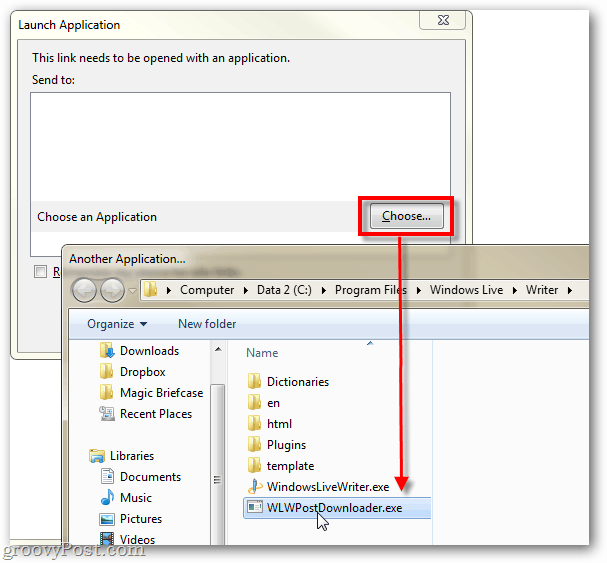Open Music library
This screenshot has height=563, width=607.
point(135,498)
